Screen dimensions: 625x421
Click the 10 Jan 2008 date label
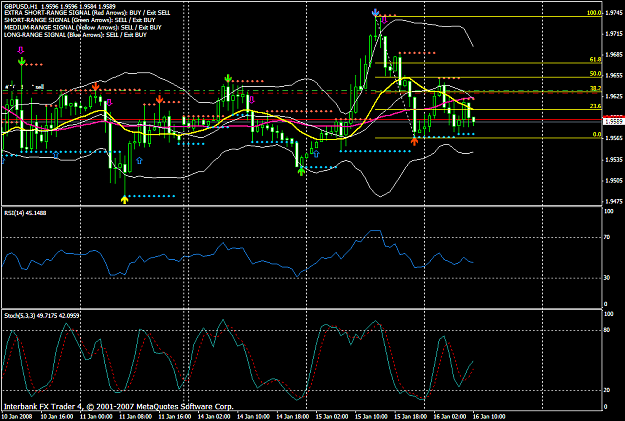(15, 417)
